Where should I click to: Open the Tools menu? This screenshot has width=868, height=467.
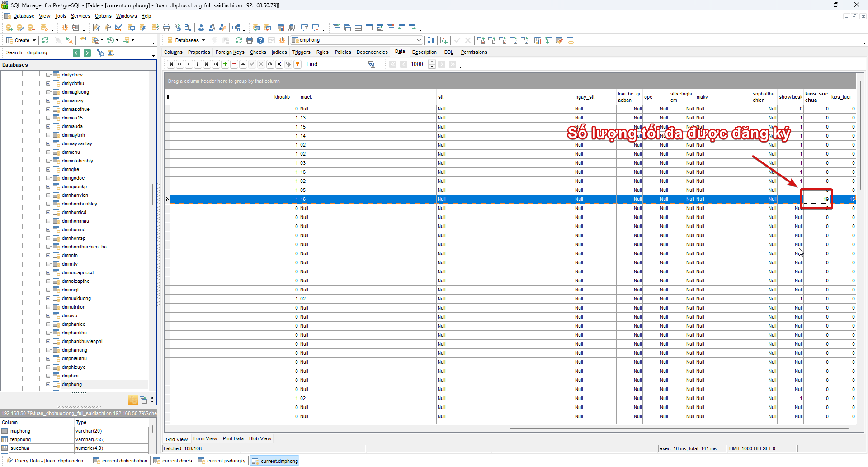pos(61,16)
